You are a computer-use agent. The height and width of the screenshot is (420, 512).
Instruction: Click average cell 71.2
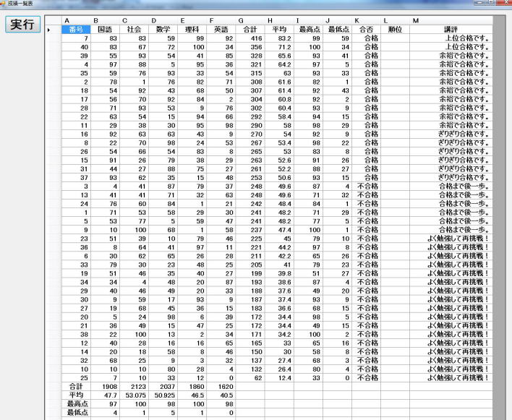279,47
